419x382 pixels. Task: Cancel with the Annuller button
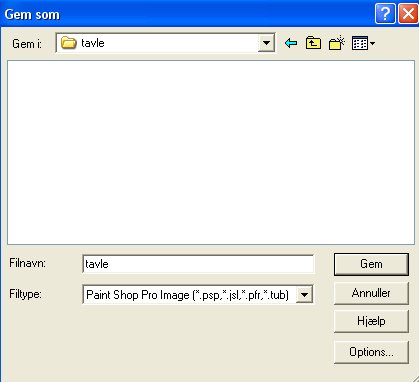371,293
